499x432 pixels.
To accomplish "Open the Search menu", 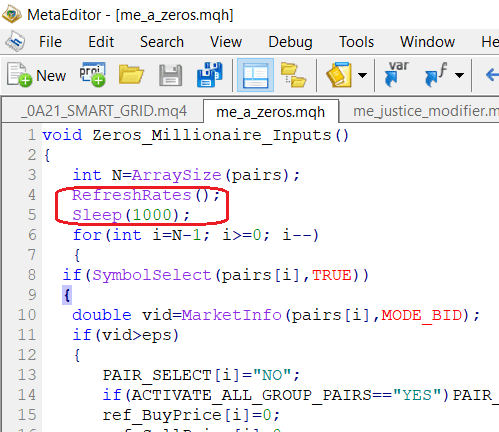I will point(162,42).
